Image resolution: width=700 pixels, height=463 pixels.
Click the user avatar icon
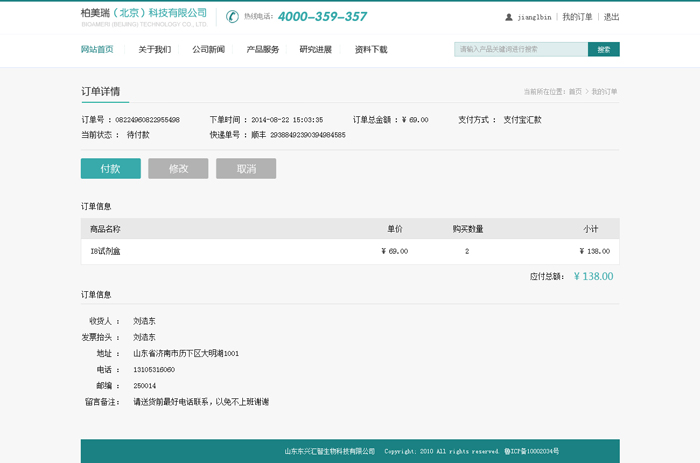pos(509,17)
